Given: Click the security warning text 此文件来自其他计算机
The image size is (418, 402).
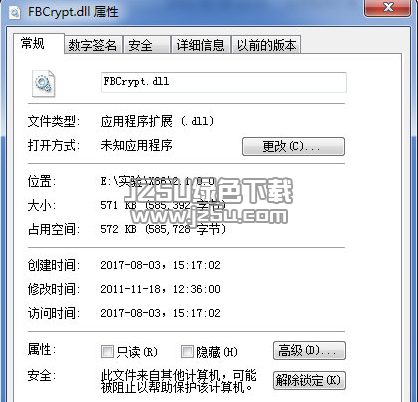Looking at the screenshot, I should [178, 381].
